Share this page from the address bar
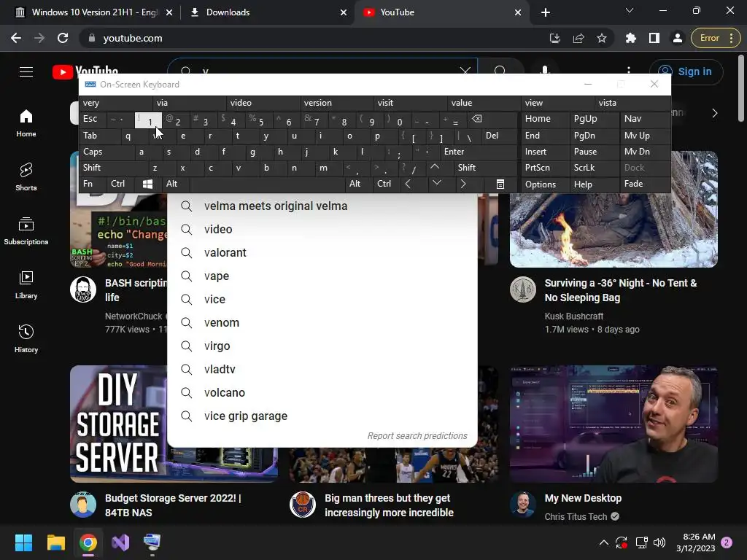The height and width of the screenshot is (560, 747). pyautogui.click(x=578, y=38)
